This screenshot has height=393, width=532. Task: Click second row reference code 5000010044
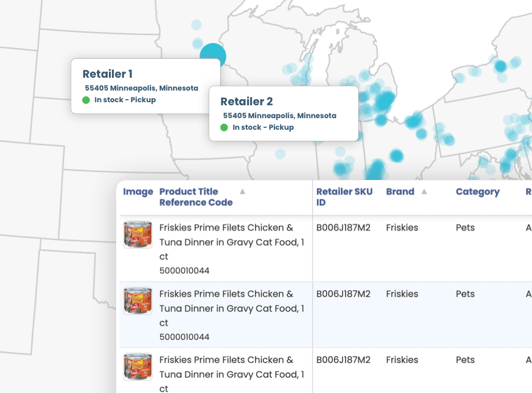point(184,337)
